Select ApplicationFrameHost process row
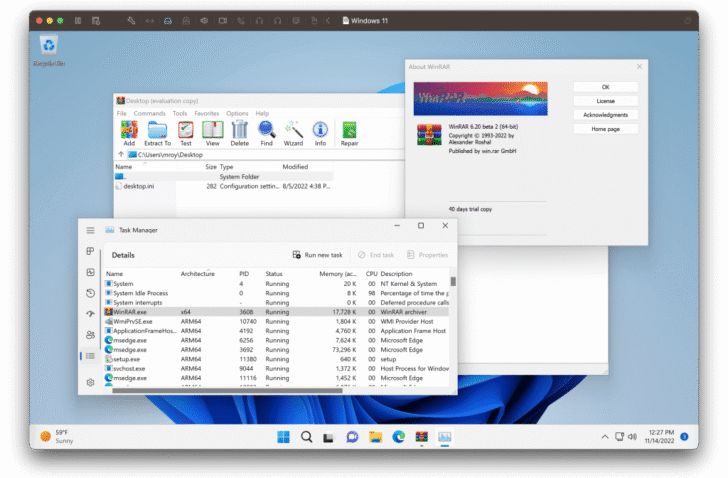 point(277,331)
